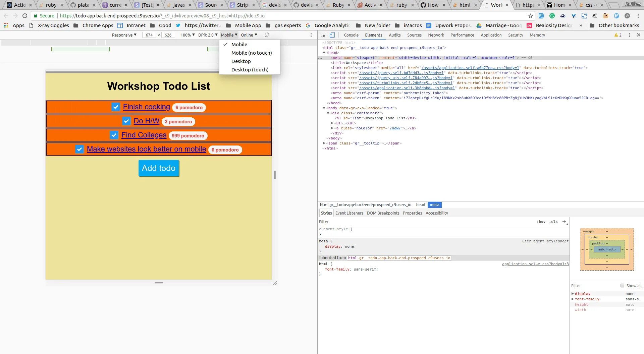Click the /new/ href link in Elements
Screen dimensions: 644x354
[395, 128]
